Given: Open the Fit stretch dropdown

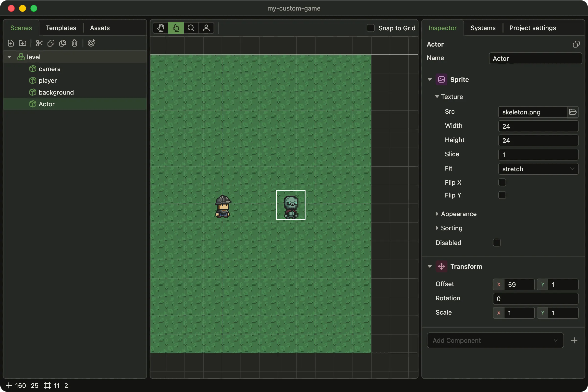Looking at the screenshot, I should (x=538, y=169).
